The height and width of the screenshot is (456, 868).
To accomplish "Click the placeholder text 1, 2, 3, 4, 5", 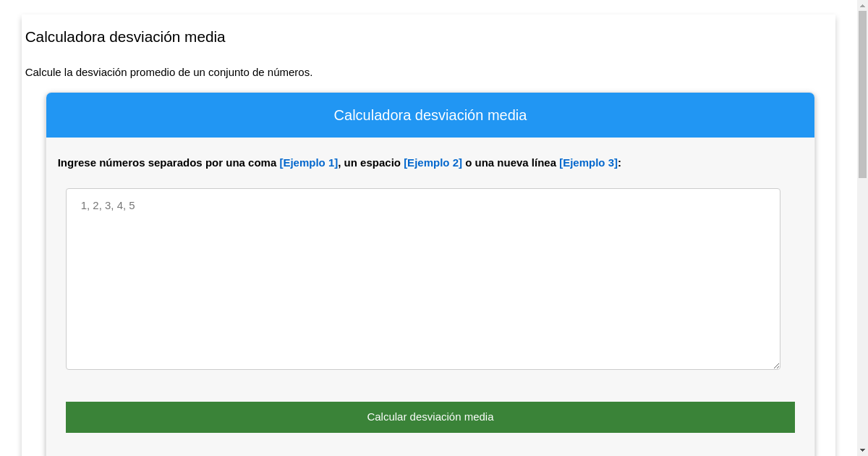I will (x=107, y=206).
